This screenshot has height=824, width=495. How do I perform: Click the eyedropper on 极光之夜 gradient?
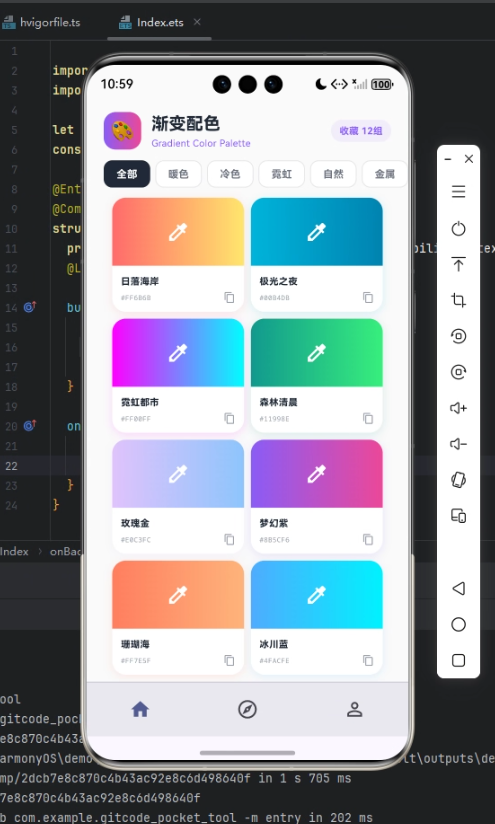[316, 232]
